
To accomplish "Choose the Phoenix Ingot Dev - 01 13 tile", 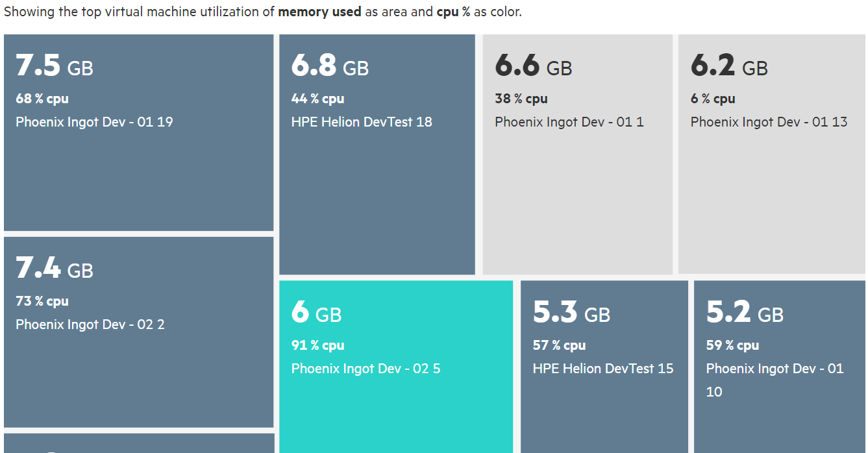I will [x=771, y=195].
